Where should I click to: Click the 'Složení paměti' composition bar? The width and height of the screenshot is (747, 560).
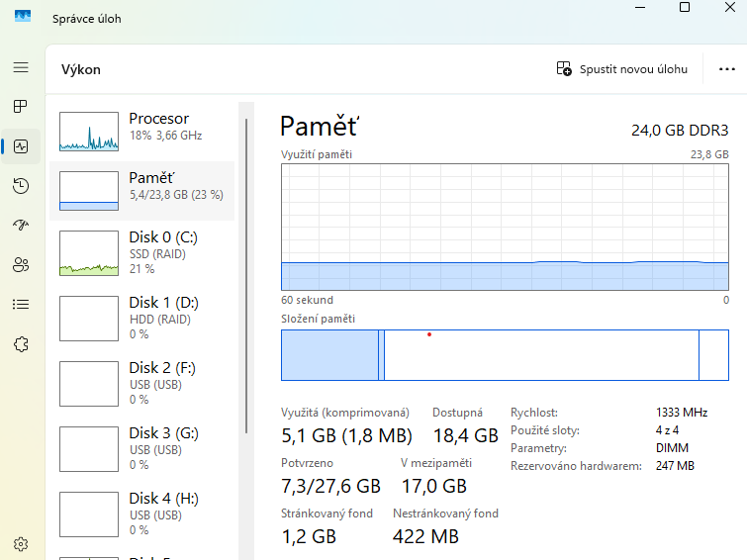(x=505, y=355)
